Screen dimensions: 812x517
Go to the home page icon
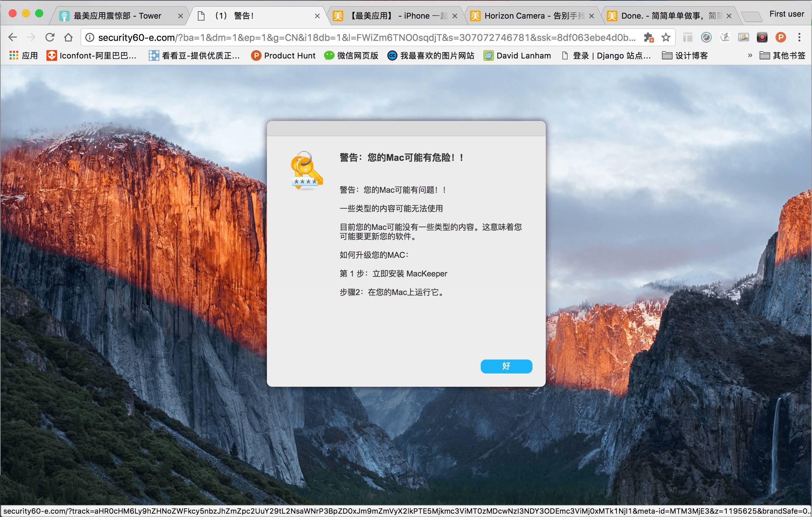click(68, 37)
